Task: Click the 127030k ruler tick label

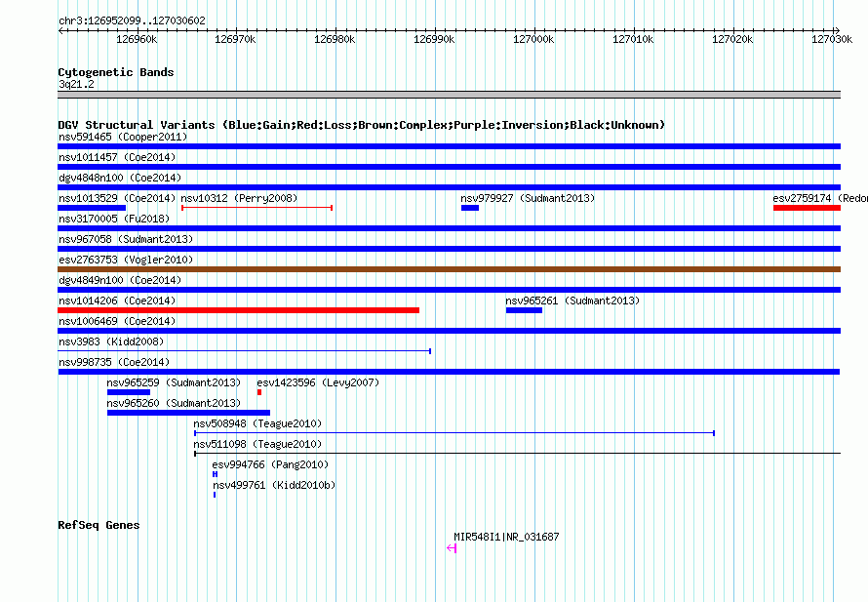Action: [832, 39]
